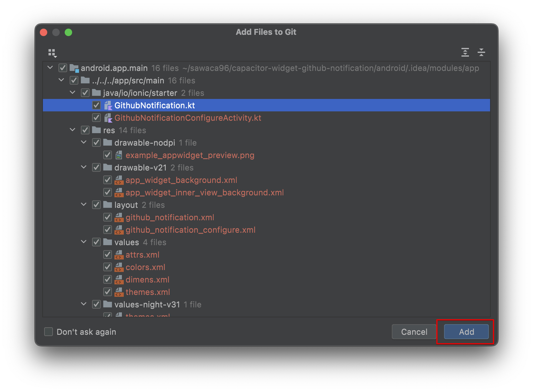Image resolution: width=533 pixels, height=392 pixels.
Task: Click the module icon of android.app.main
Action: [74, 68]
